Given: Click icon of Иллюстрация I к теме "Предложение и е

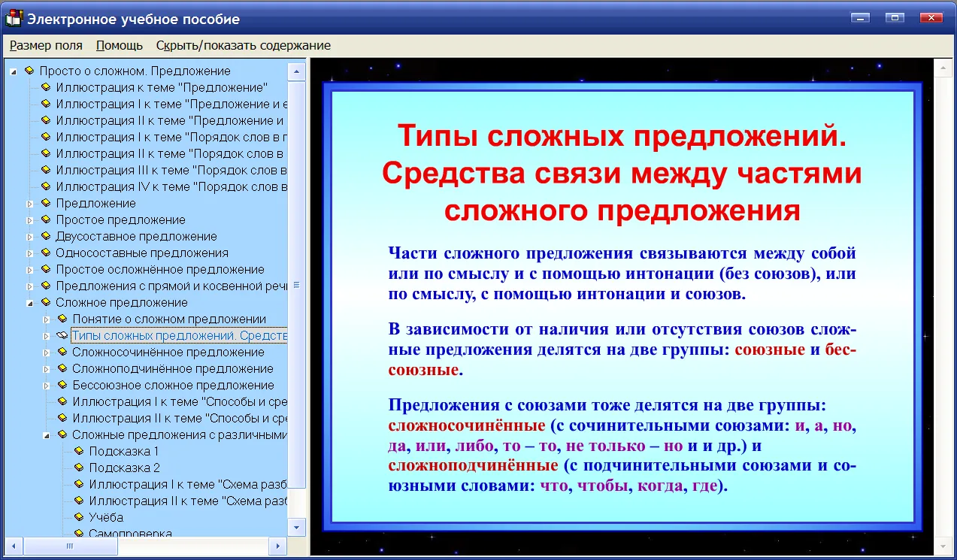Looking at the screenshot, I should 46,104.
